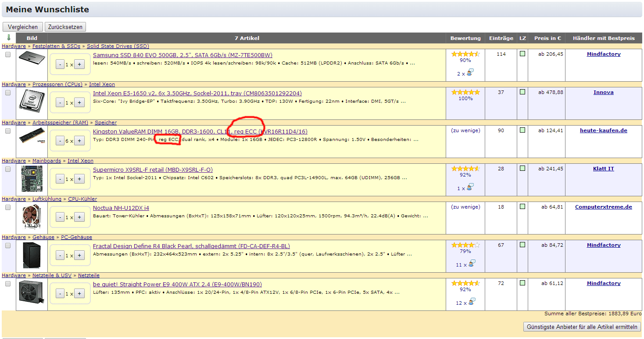The height and width of the screenshot is (339, 644).
Task: Click the star rating for Samsung SSD
Action: 465,54
